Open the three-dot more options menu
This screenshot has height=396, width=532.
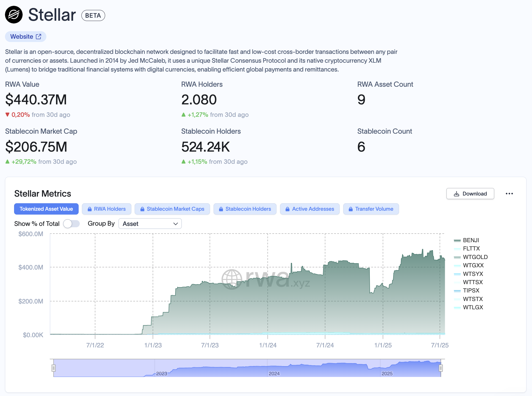509,194
